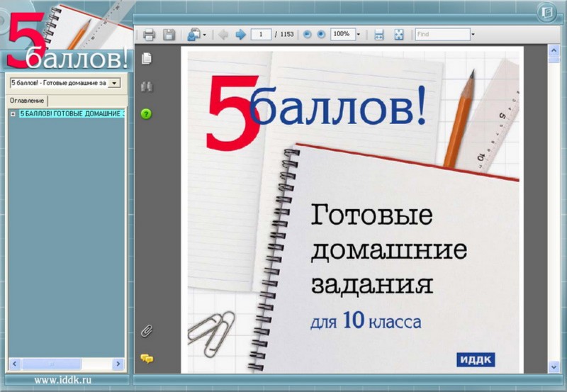
Task: Open the search binoculars panel
Action: coord(147,86)
